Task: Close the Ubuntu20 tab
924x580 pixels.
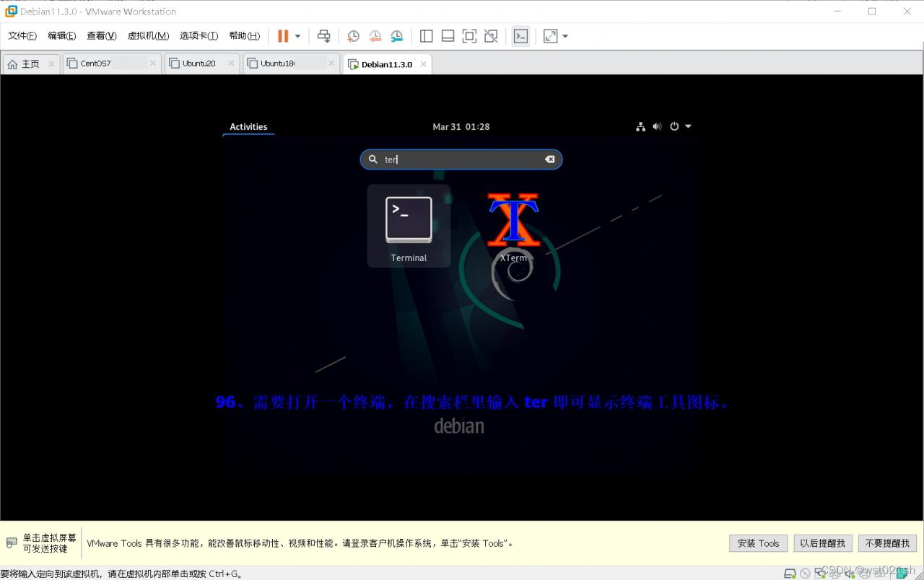Action: (x=231, y=63)
